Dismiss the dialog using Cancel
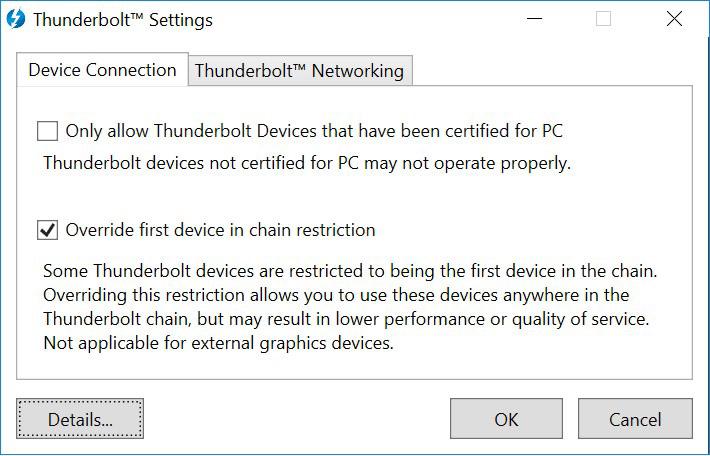 [635, 419]
